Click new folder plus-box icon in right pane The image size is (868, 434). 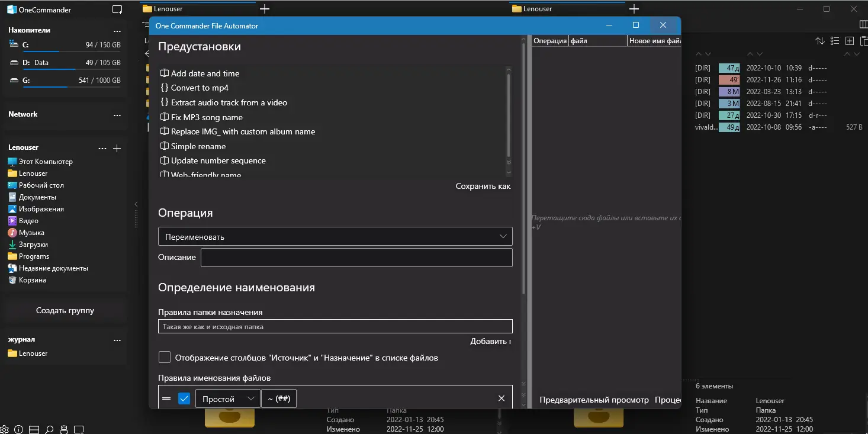pos(849,41)
